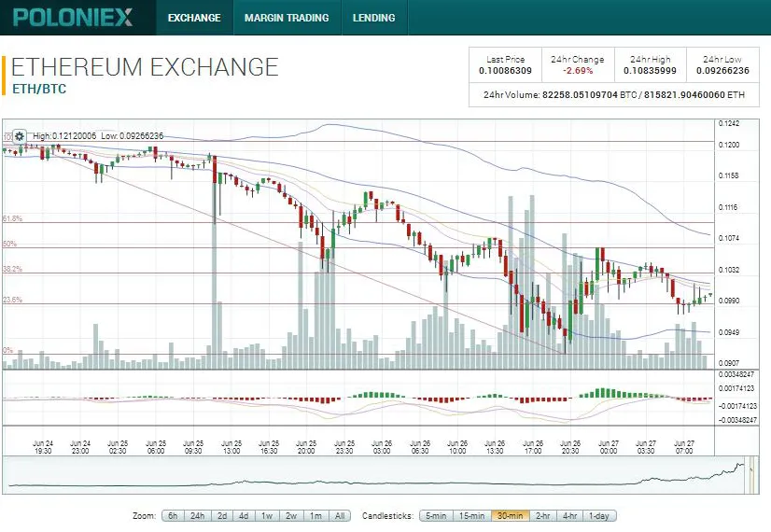
Task: Click the 24hr Change value -2.69%
Action: click(x=578, y=71)
